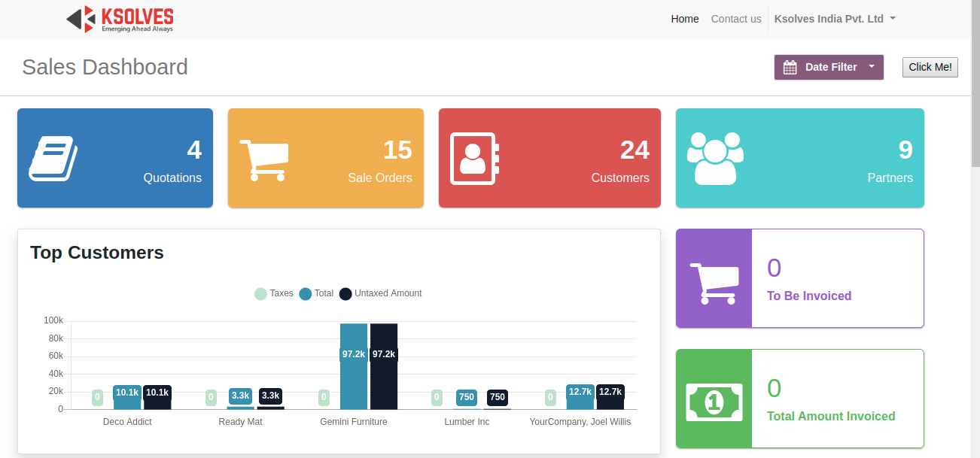Expand the Ksolves India Pvt. Ltd menu
The image size is (980, 458).
835,19
